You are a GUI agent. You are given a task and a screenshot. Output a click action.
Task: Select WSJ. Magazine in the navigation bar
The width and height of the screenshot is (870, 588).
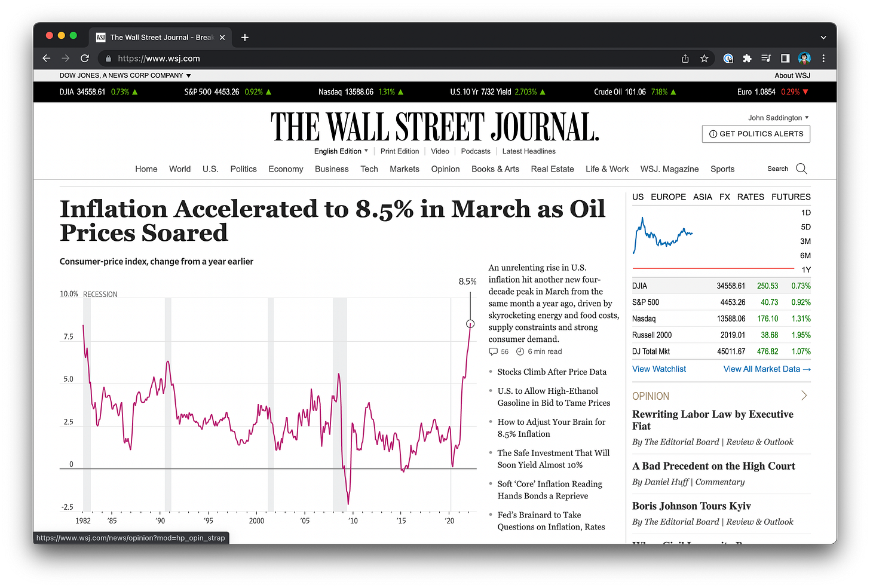click(x=669, y=169)
